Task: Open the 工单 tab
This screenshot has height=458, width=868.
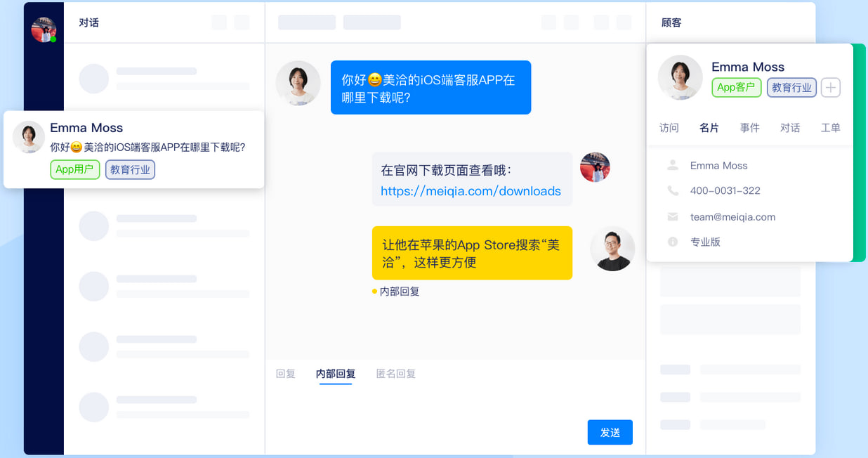Action: tap(831, 128)
